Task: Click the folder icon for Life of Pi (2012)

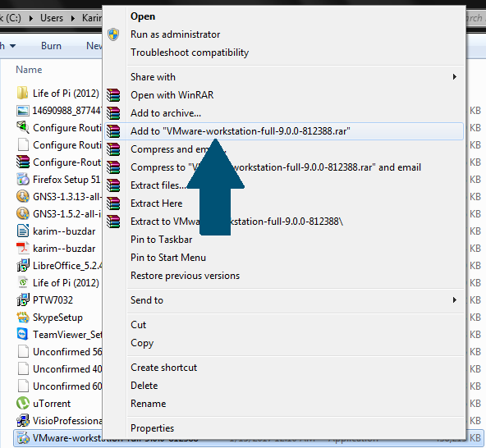Action: 23,93
